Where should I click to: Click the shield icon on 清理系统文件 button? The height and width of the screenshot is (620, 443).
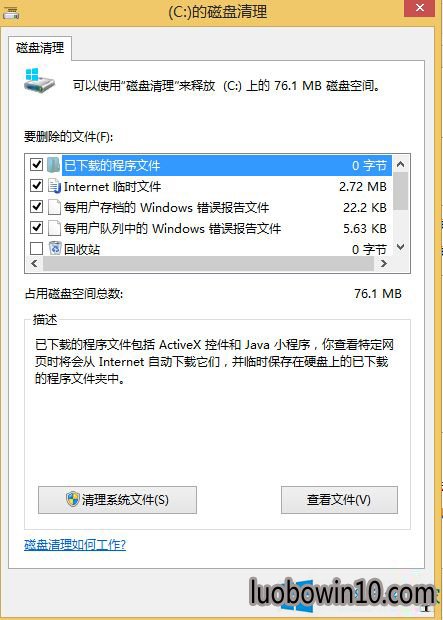[73, 499]
